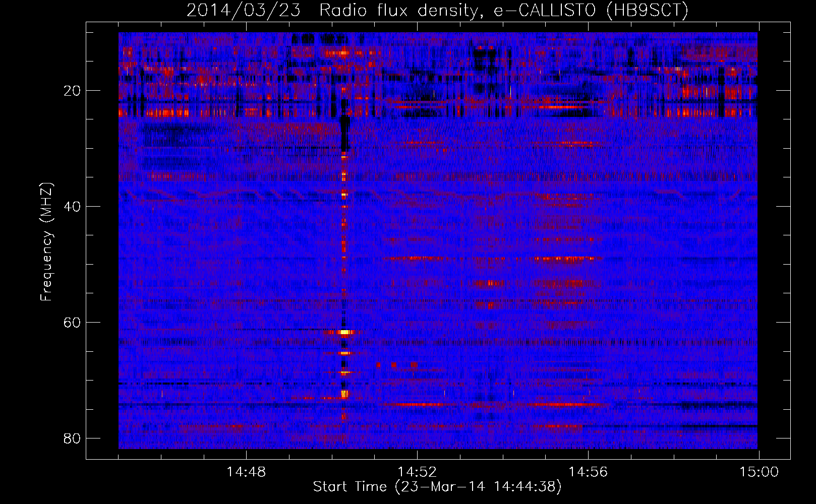This screenshot has height=504, width=816.
Task: Click the frequency tick label "60"
Action: click(72, 323)
